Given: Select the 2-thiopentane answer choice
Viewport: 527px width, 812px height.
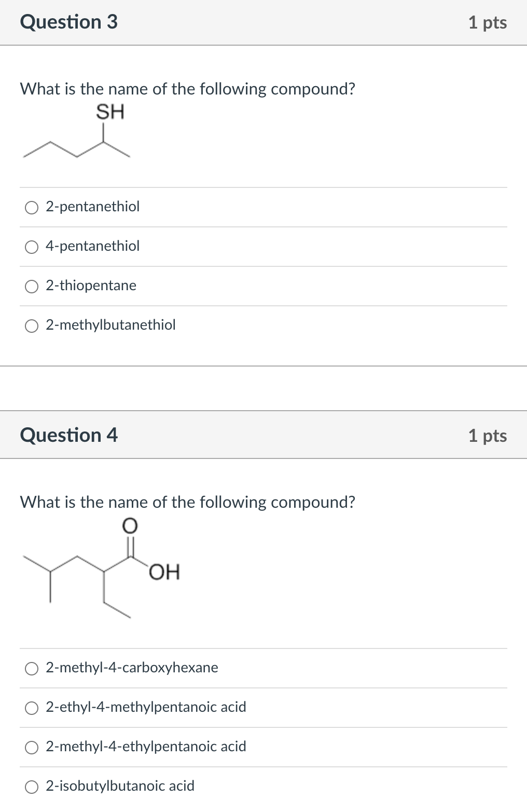Looking at the screenshot, I should pyautogui.click(x=32, y=286).
